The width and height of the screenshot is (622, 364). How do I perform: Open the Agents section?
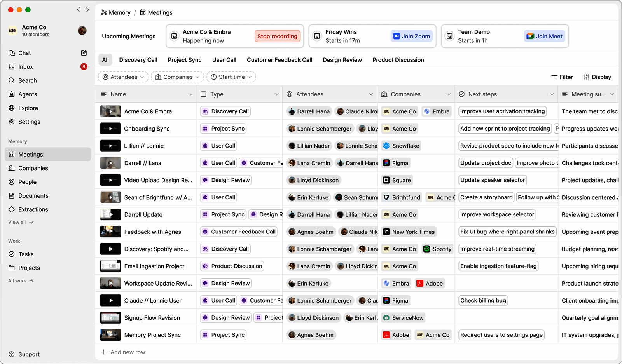click(x=28, y=94)
